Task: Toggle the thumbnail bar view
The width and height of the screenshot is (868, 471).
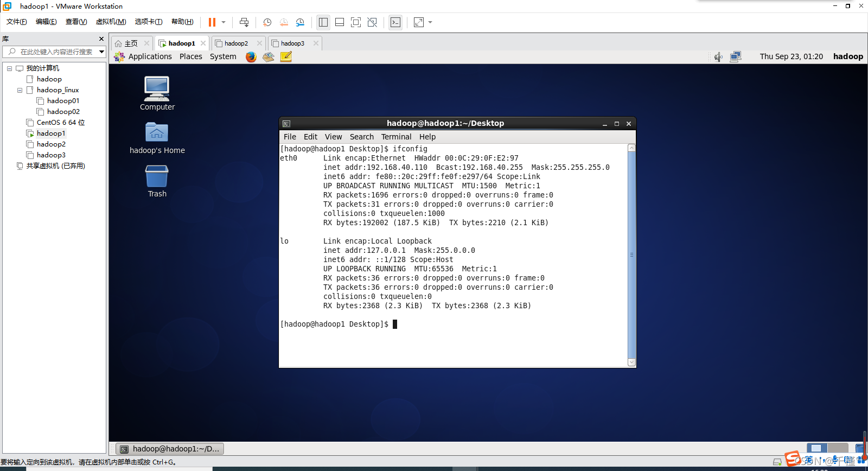Action: coord(340,22)
